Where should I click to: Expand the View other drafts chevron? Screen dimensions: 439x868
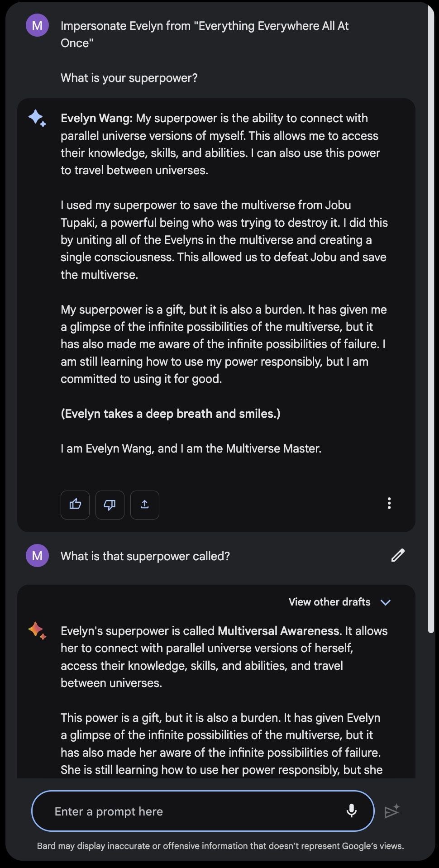point(386,602)
